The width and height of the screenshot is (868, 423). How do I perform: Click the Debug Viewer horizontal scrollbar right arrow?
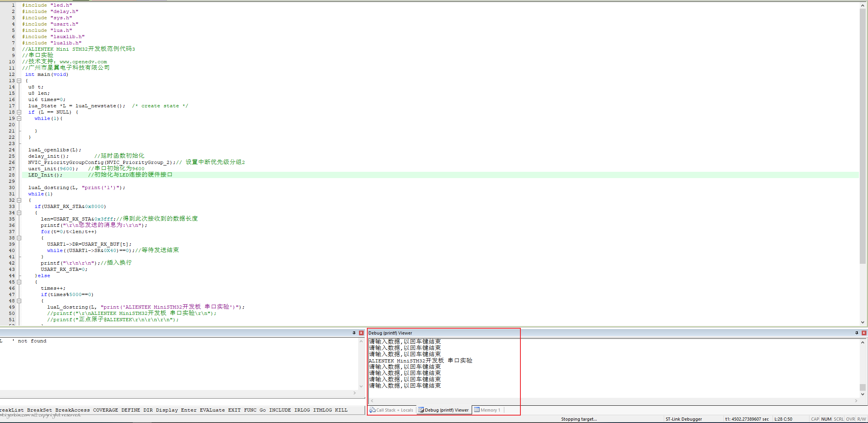pos(856,401)
